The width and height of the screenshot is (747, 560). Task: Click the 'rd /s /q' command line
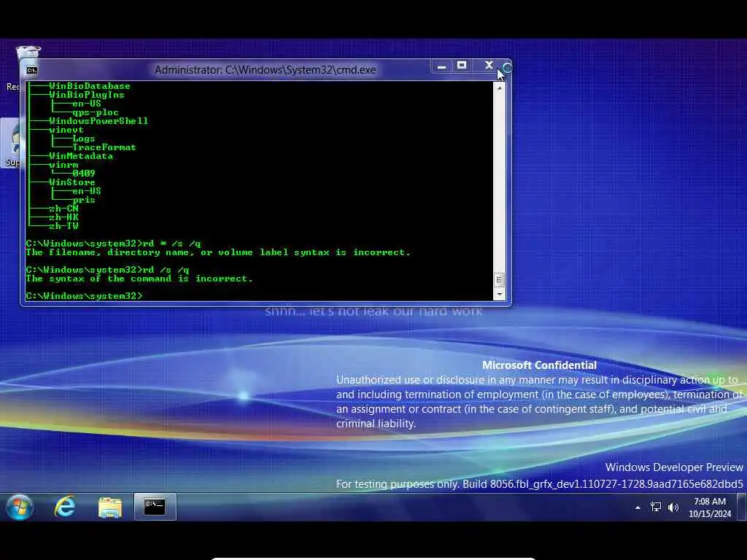[108, 270]
